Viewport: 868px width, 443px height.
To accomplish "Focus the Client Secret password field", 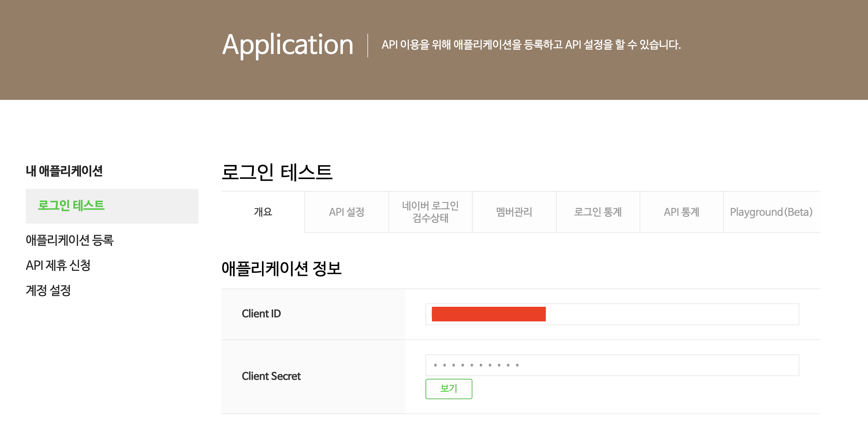I will (612, 365).
